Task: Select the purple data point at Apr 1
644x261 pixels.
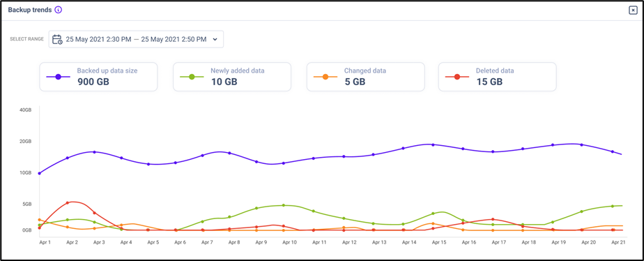Action: coord(40,174)
